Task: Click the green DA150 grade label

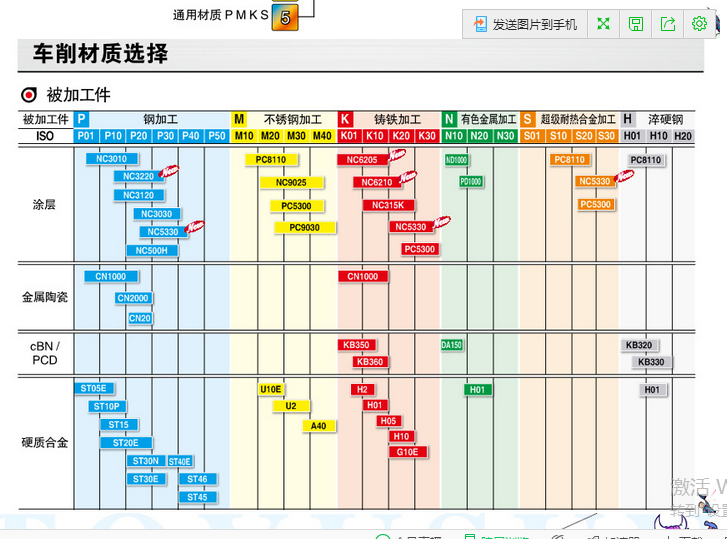Action: tap(452, 345)
